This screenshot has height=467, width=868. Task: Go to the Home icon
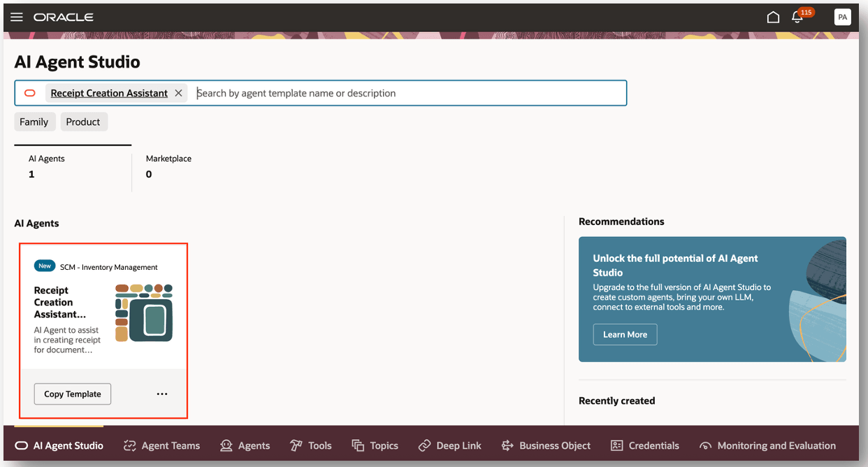[x=773, y=17]
